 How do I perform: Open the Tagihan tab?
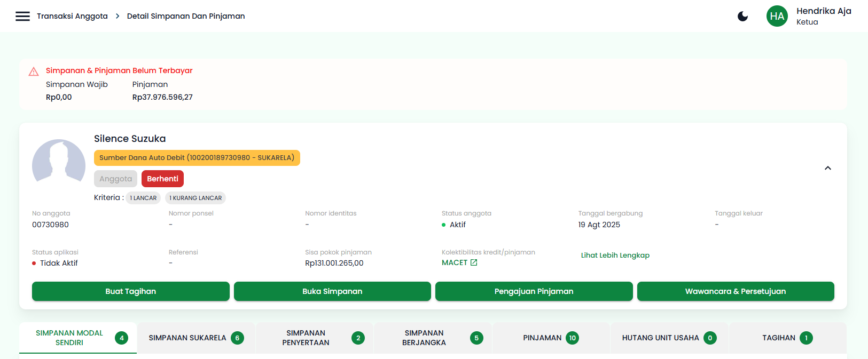click(787, 338)
